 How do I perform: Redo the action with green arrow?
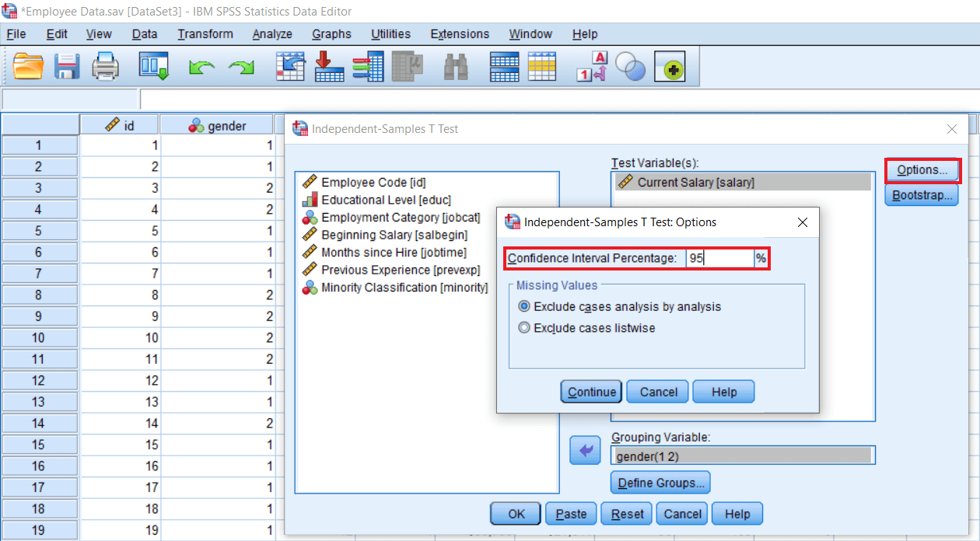pos(240,68)
